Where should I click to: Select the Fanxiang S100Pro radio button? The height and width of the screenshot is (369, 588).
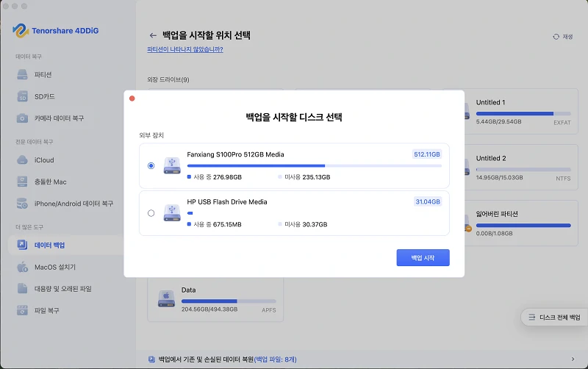[x=151, y=165]
